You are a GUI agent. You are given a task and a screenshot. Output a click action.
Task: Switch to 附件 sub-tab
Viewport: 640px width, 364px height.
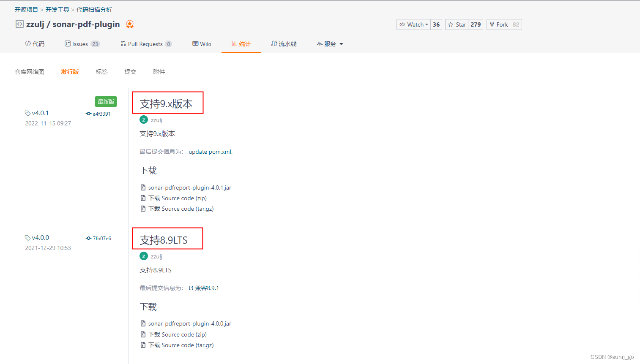(159, 72)
